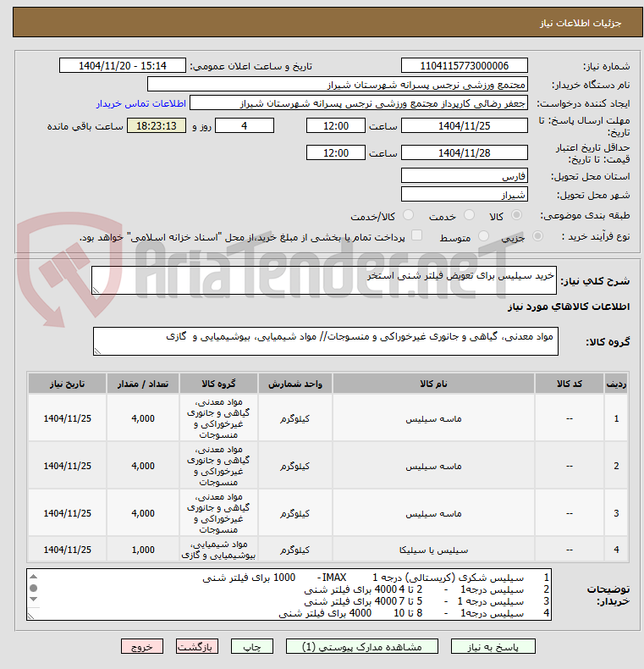
Task: Click the گروه کالا column header
Action: point(218,384)
